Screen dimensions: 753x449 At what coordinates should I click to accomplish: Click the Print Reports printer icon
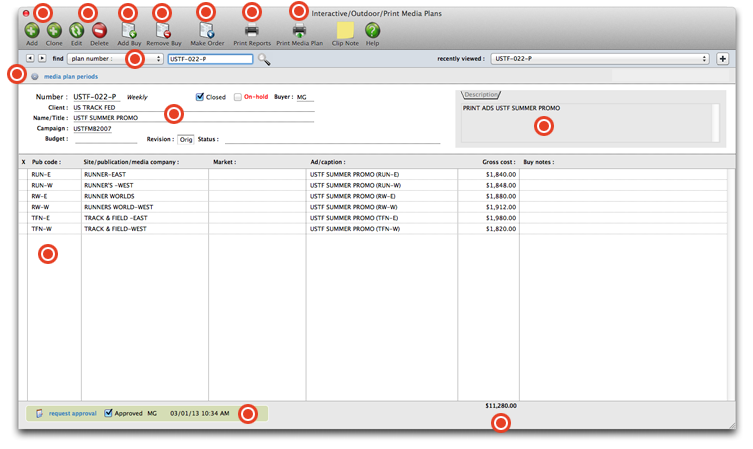pos(252,31)
